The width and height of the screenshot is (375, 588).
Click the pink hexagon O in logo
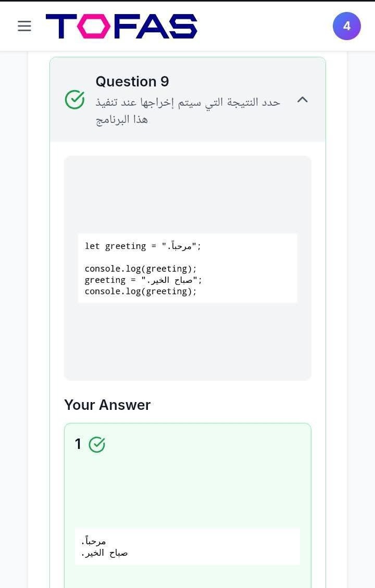[x=94, y=26]
